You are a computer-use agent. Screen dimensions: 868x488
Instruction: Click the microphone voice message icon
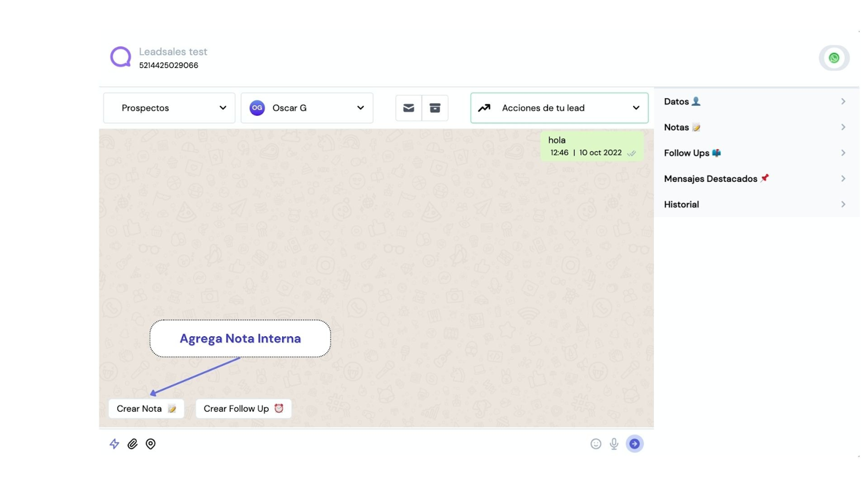(x=614, y=444)
